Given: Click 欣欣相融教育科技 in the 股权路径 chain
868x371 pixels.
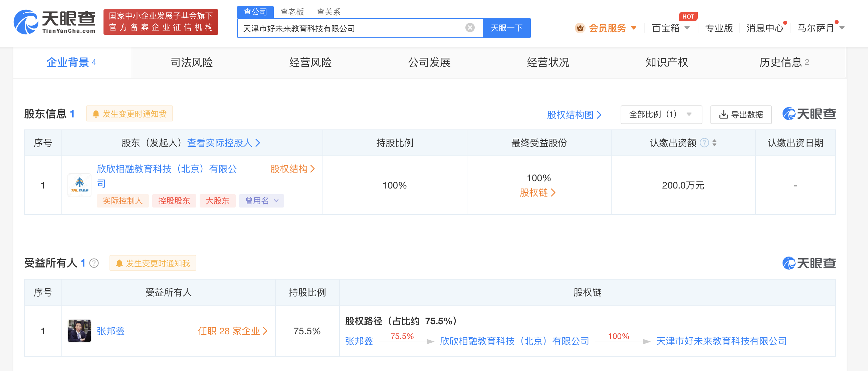Looking at the screenshot, I should (514, 341).
